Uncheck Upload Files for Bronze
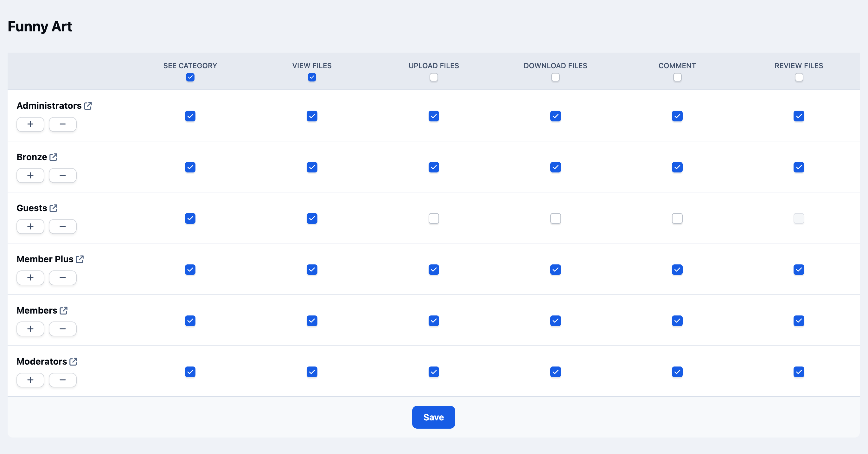The width and height of the screenshot is (868, 454). click(x=434, y=167)
